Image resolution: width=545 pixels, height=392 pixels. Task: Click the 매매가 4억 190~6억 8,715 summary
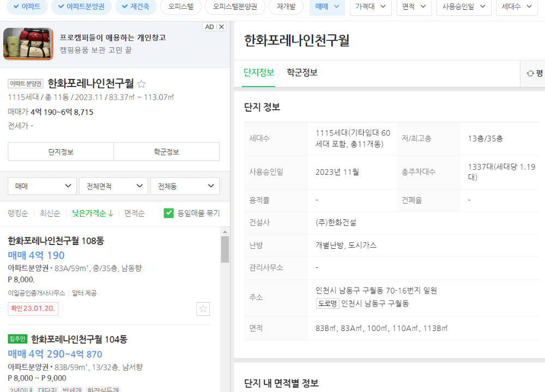point(50,112)
